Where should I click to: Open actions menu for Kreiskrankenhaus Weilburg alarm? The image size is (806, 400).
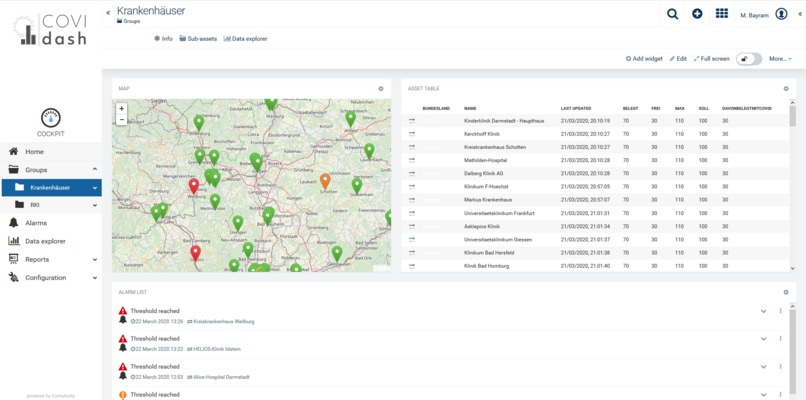780,311
